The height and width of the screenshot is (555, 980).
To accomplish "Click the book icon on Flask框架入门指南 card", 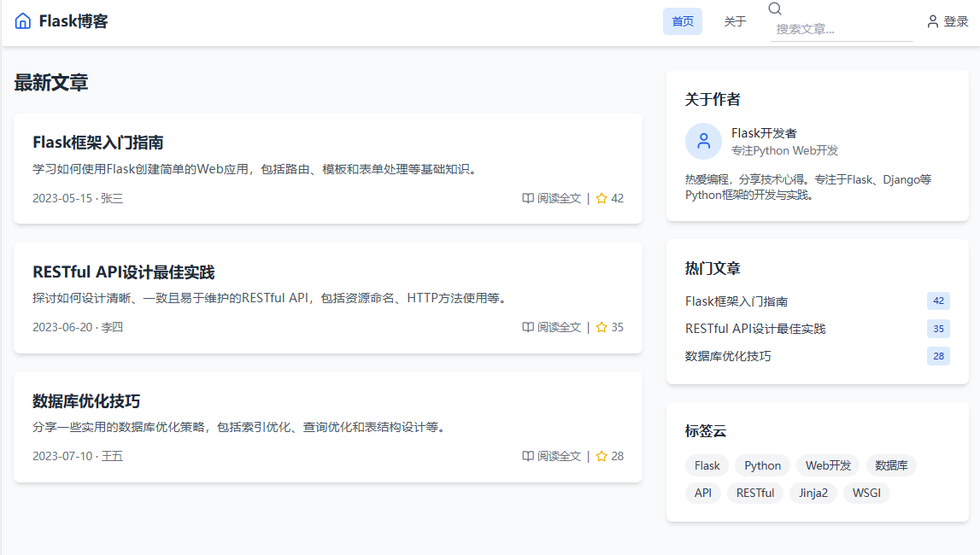I will click(x=528, y=198).
